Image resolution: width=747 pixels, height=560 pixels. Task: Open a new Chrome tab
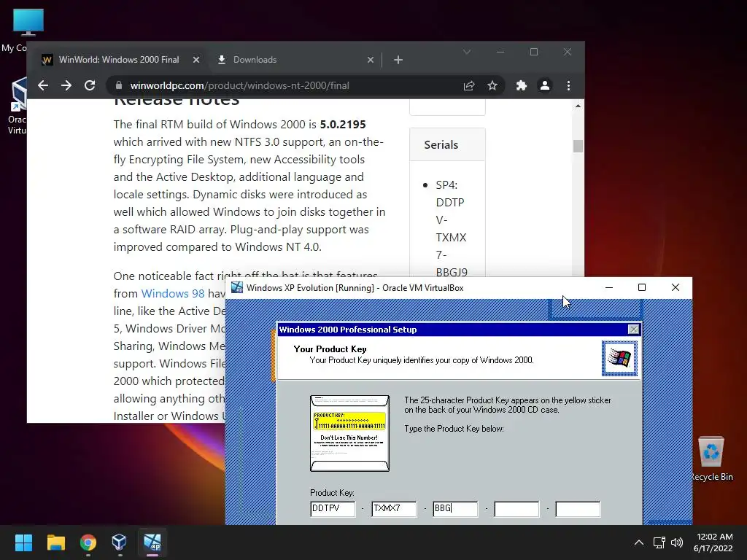coord(398,60)
